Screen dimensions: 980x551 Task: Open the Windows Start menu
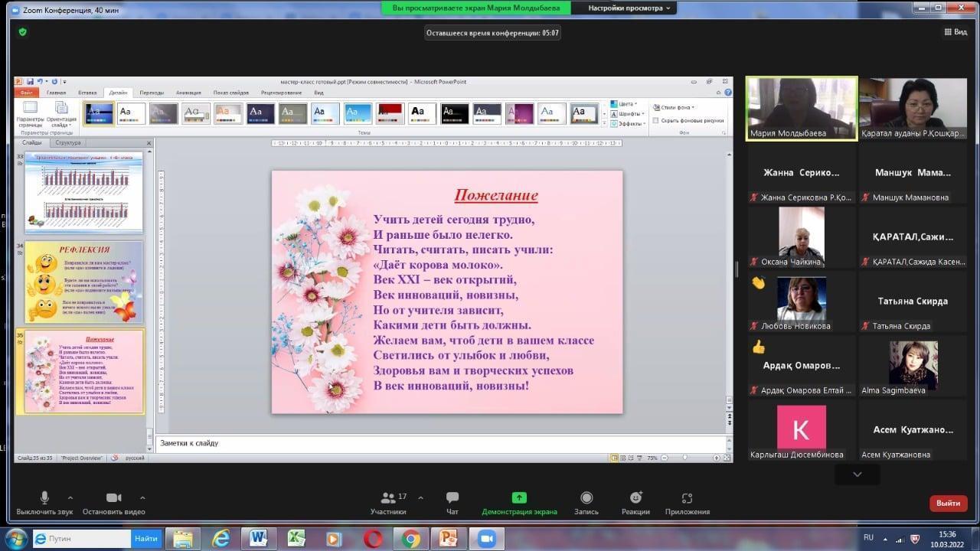[x=16, y=539]
